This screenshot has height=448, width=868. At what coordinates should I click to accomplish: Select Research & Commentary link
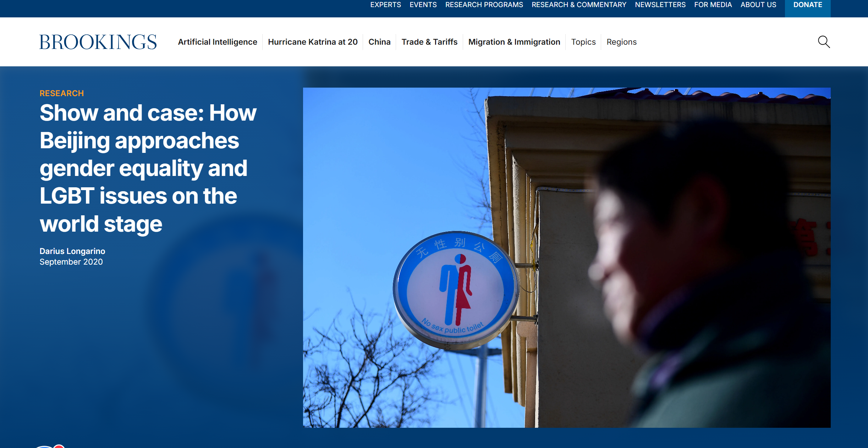point(579,5)
